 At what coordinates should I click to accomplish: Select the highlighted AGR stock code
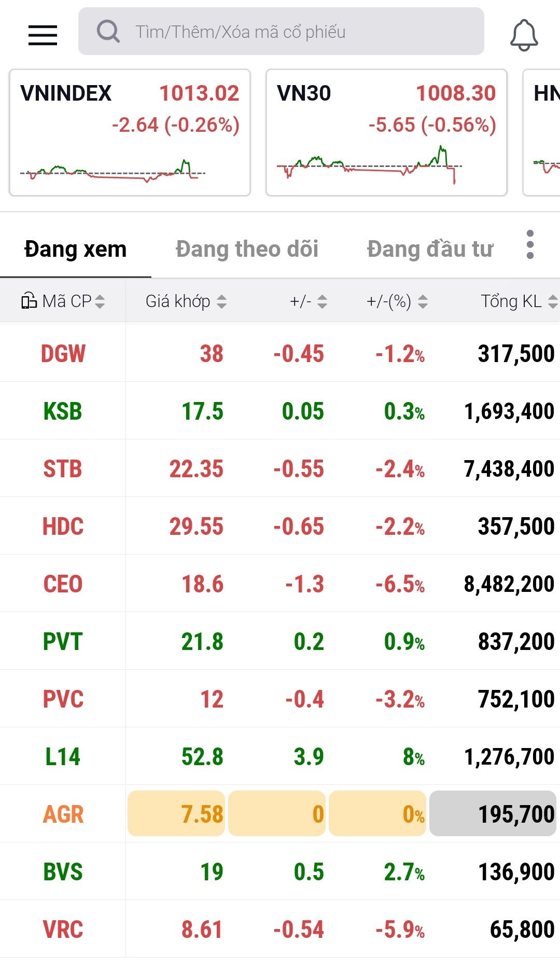click(x=63, y=814)
